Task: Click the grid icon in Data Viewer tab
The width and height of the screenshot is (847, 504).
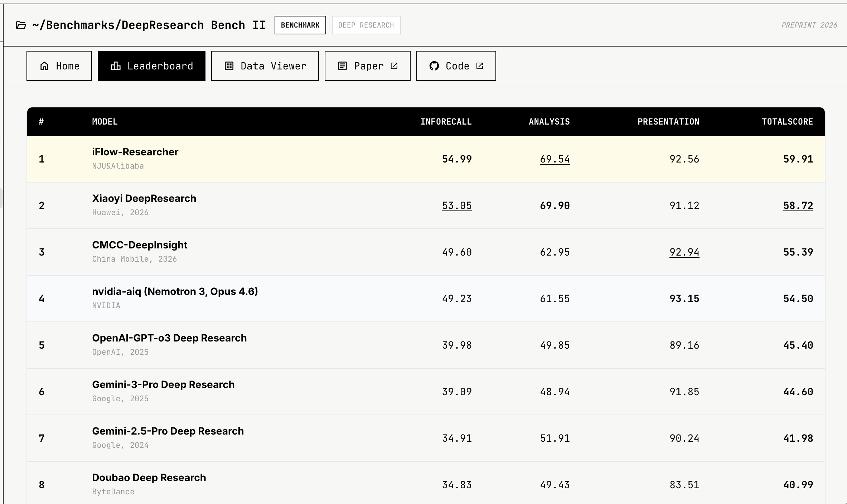Action: click(x=229, y=66)
